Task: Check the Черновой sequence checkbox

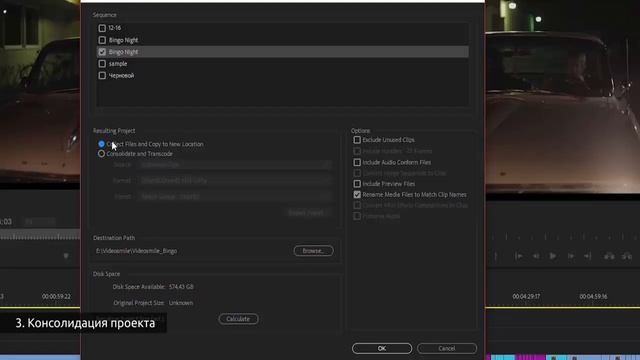Action: pyautogui.click(x=102, y=76)
